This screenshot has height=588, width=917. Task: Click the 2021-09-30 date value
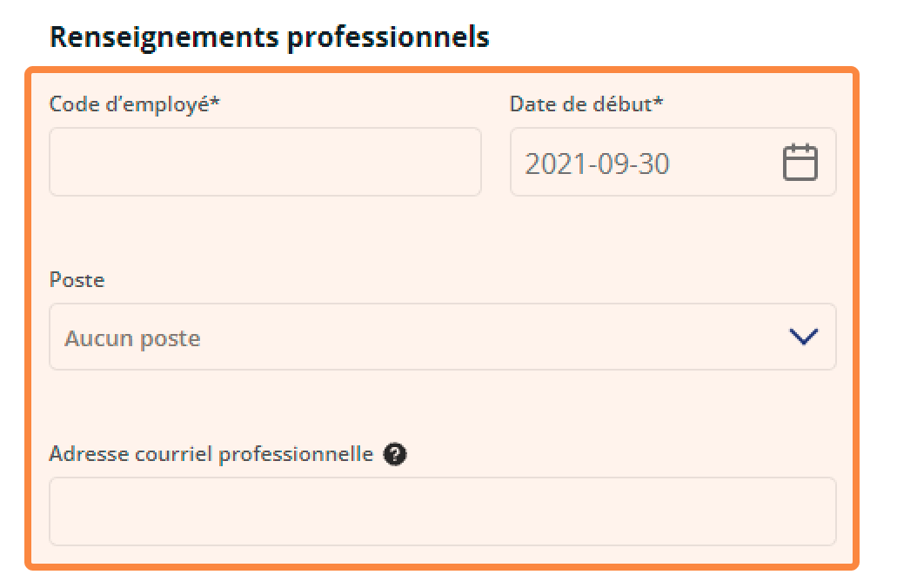point(597,164)
